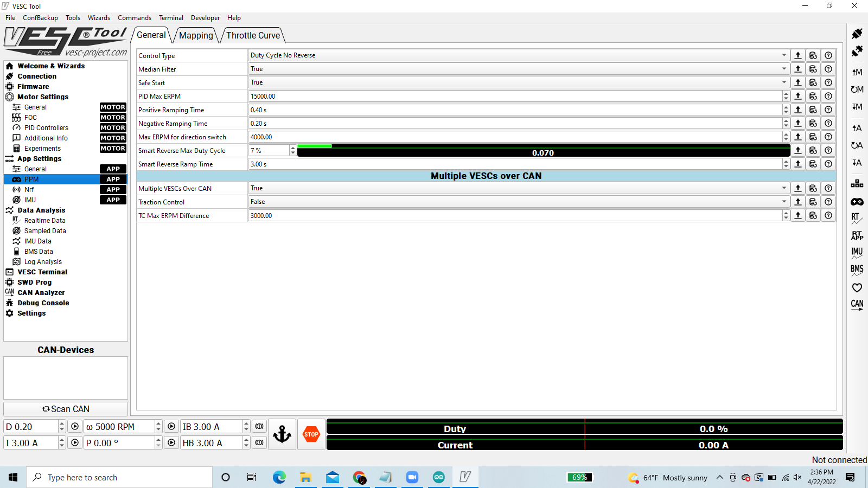Click the anchor full-brake button
The height and width of the screenshot is (488, 868).
point(282,434)
